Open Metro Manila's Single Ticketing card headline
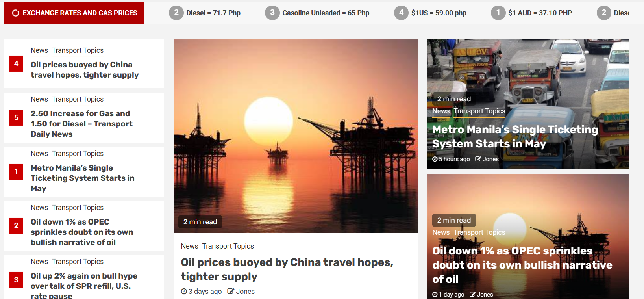Image resolution: width=644 pixels, height=299 pixels. click(x=515, y=137)
